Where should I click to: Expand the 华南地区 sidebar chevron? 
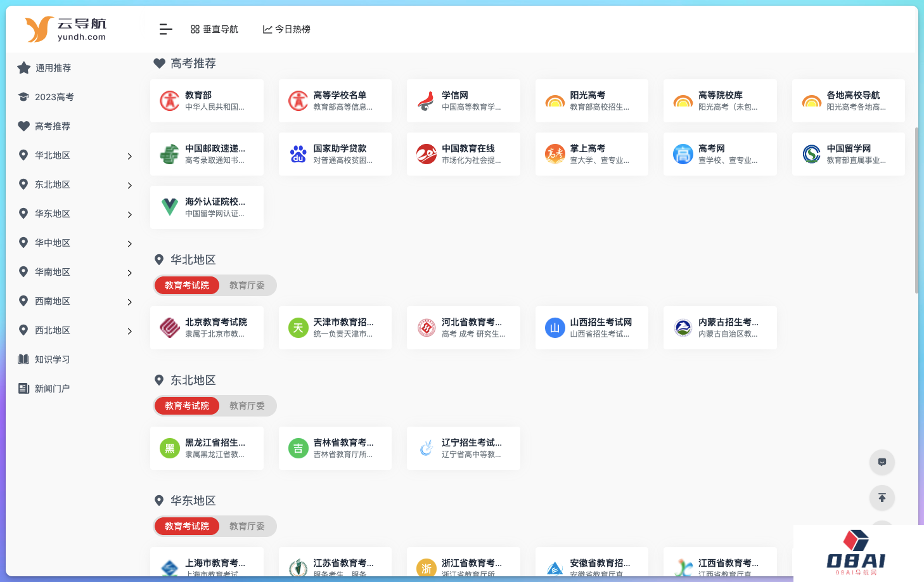(x=129, y=273)
